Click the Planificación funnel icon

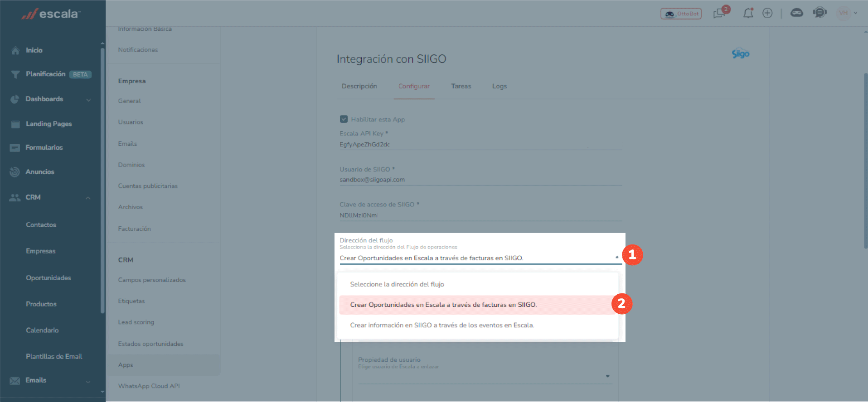[x=15, y=74]
